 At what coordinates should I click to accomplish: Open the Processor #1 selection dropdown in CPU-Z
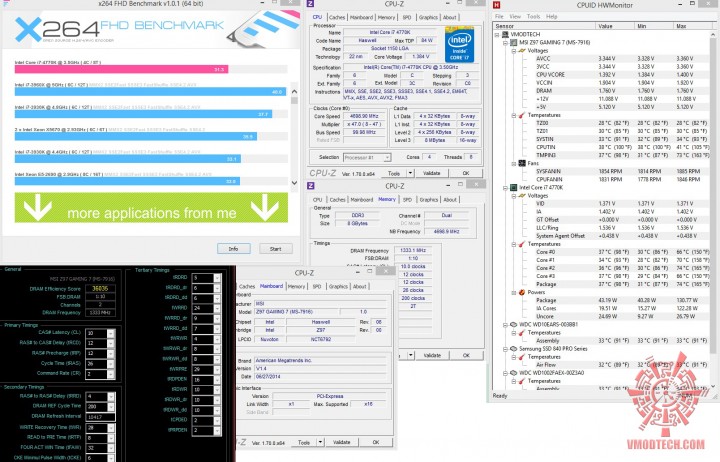tap(387, 158)
